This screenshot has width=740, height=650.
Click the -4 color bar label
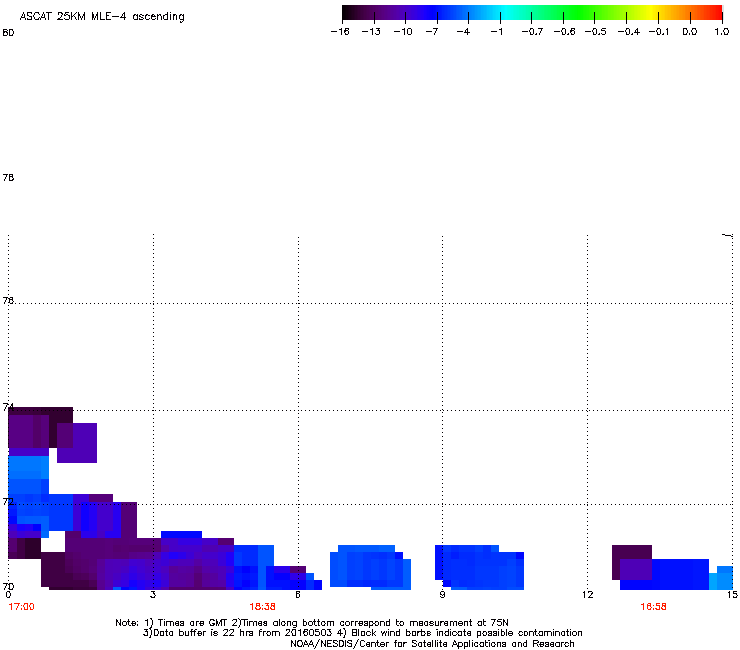click(463, 32)
